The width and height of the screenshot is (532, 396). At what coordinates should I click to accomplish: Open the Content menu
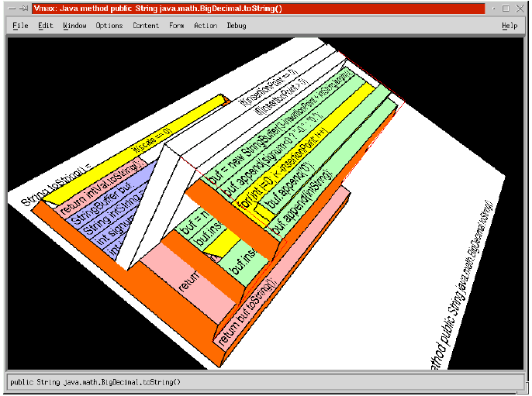point(146,26)
